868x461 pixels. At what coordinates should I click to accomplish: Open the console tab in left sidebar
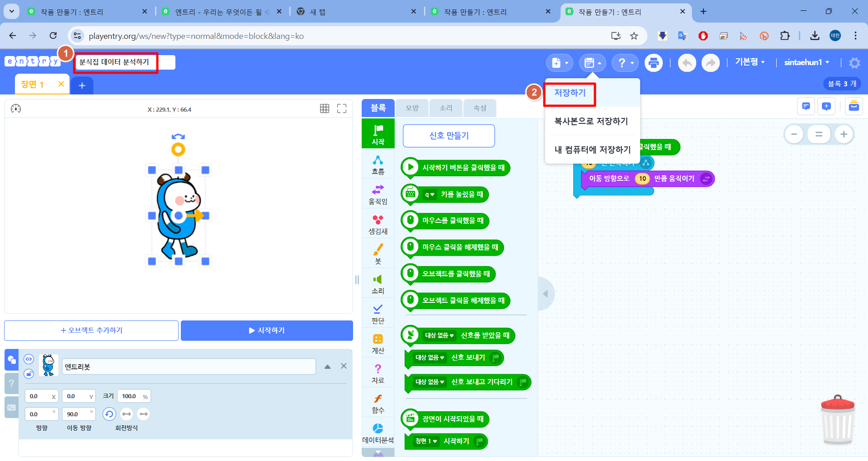(x=12, y=407)
